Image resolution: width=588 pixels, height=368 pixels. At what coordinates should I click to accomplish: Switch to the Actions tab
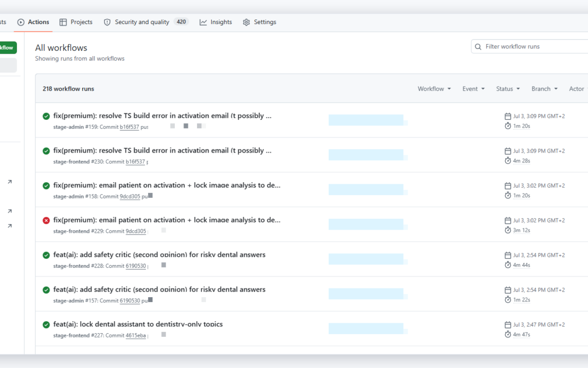(33, 22)
